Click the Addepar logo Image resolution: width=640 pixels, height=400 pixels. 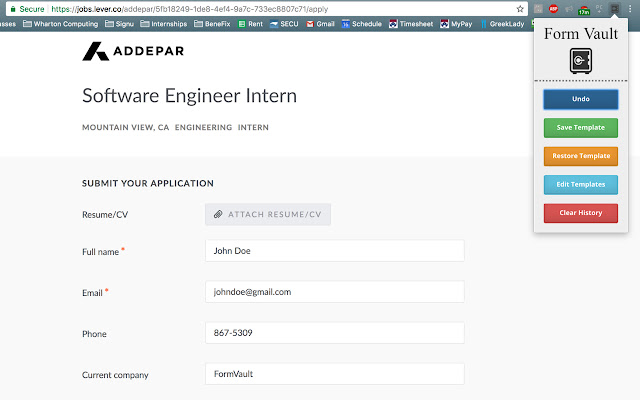coord(133,51)
